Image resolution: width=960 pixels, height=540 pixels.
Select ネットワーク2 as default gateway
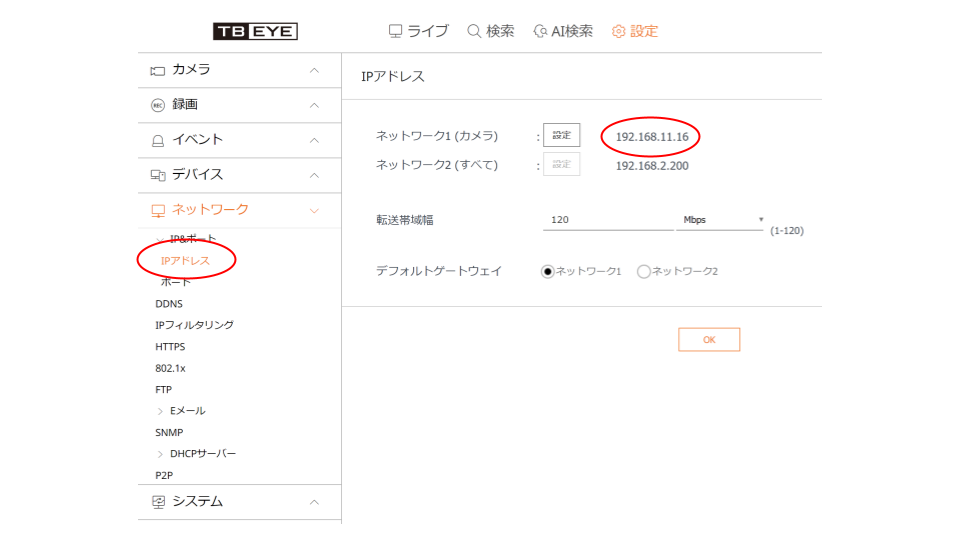643,271
